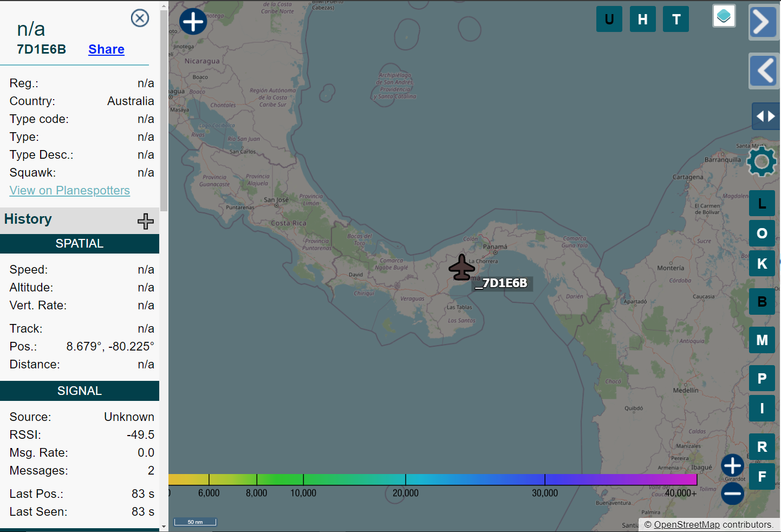
Task: Open View on Planespotters link
Action: point(70,191)
